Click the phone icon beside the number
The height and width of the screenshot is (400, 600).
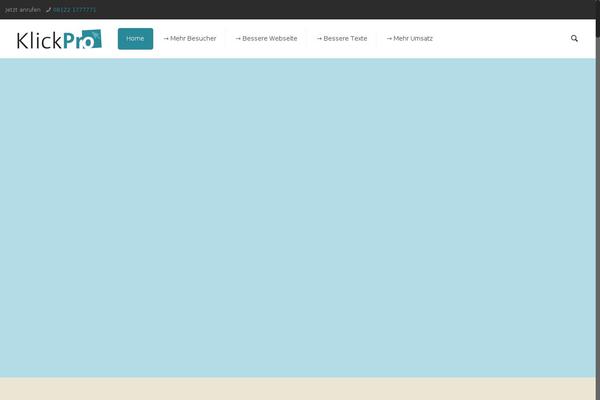click(x=48, y=10)
